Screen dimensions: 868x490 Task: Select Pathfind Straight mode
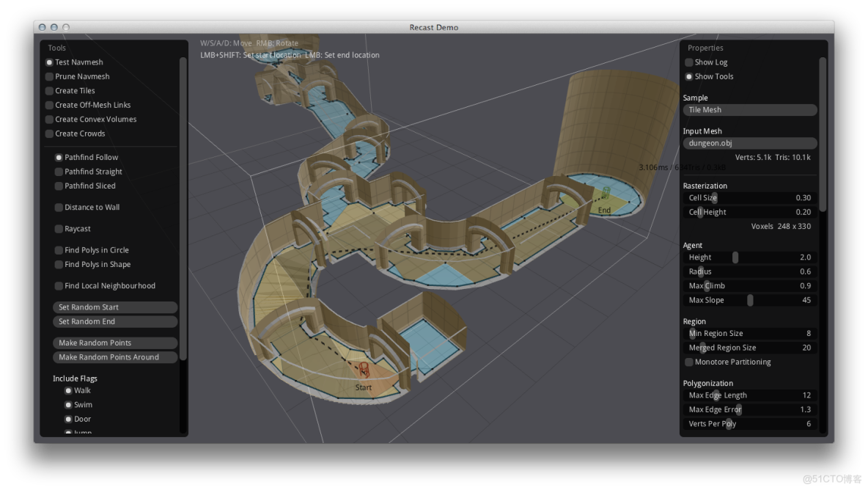[59, 172]
